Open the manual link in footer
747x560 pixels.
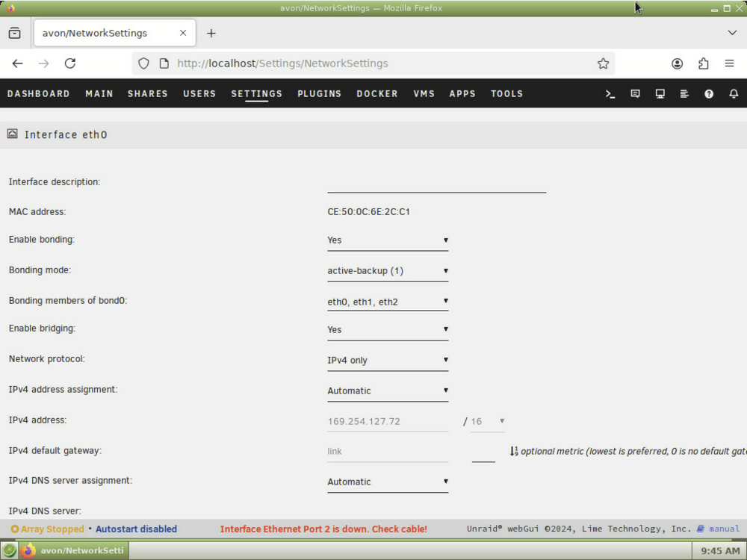719,529
